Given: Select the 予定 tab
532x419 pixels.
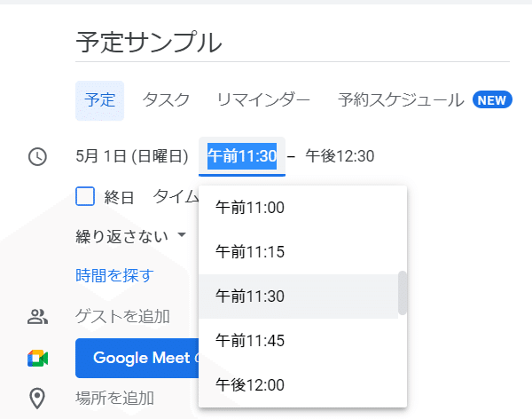Looking at the screenshot, I should pyautogui.click(x=99, y=100).
